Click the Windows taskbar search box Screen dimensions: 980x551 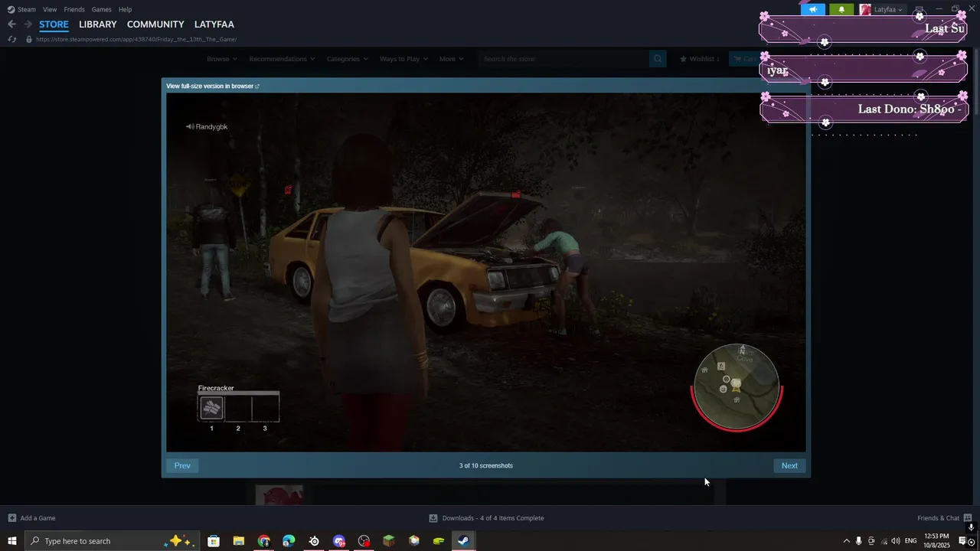click(113, 541)
